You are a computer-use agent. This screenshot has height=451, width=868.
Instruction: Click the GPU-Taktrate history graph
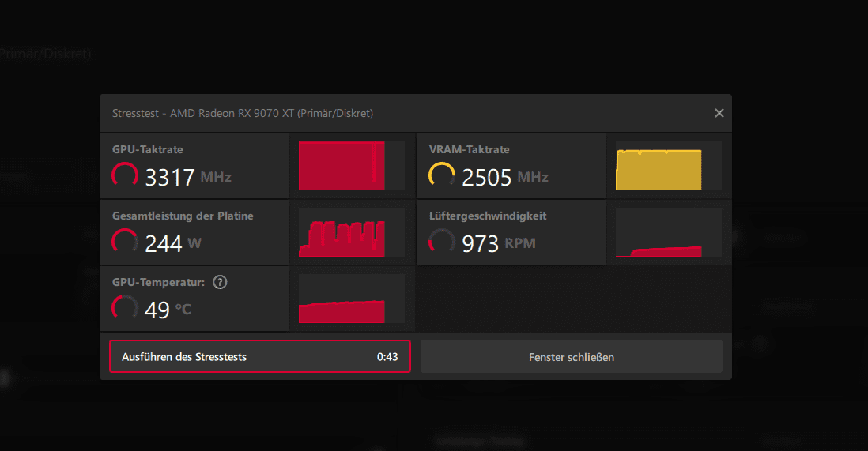[x=352, y=166]
